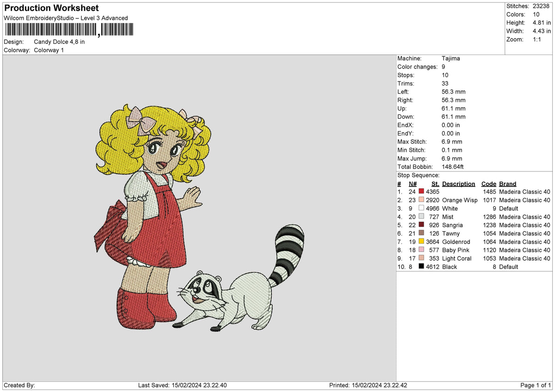
Task: Pick the Goldenrod yellow swatch
Action: point(421,241)
